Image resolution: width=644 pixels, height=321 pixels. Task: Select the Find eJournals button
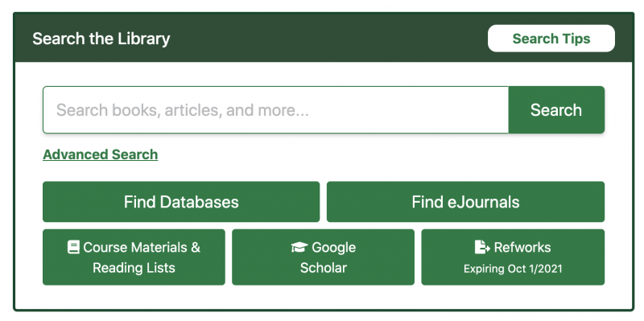(x=465, y=202)
